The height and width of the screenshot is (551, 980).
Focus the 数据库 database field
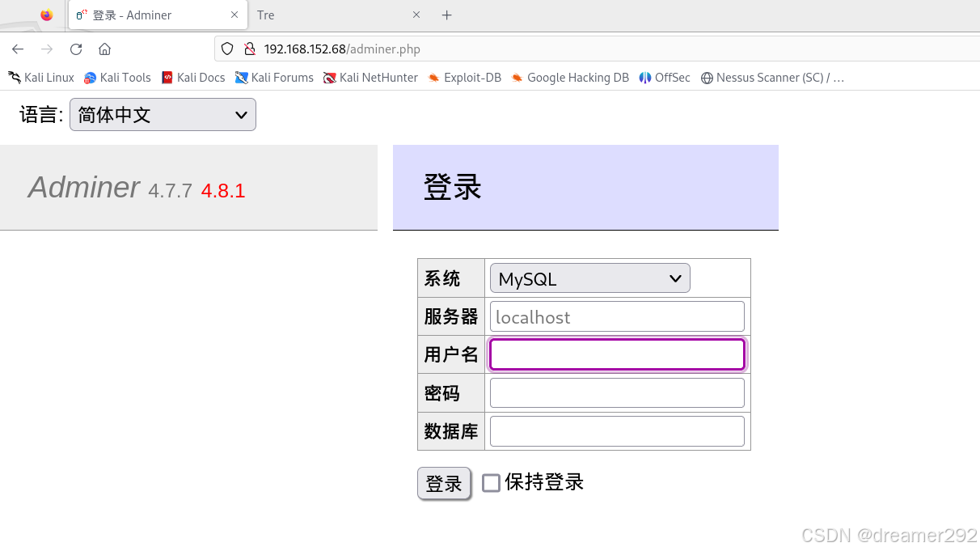click(617, 431)
